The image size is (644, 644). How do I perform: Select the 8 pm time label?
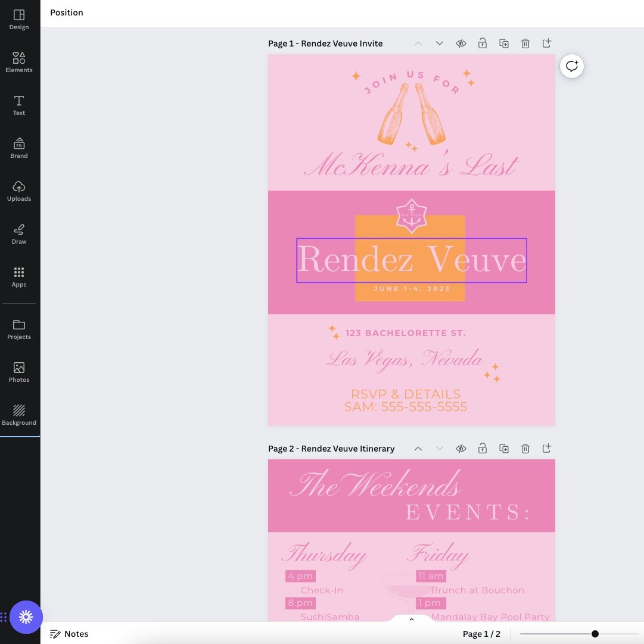[300, 603]
